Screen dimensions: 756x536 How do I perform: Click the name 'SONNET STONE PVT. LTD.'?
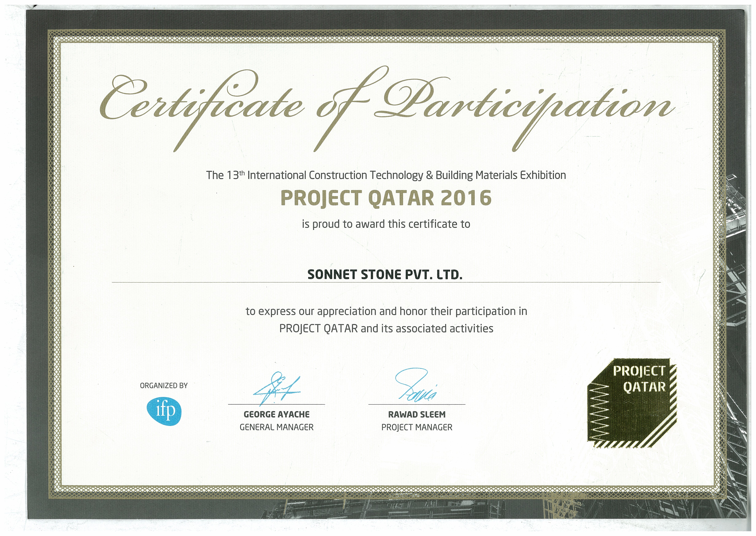385,275
